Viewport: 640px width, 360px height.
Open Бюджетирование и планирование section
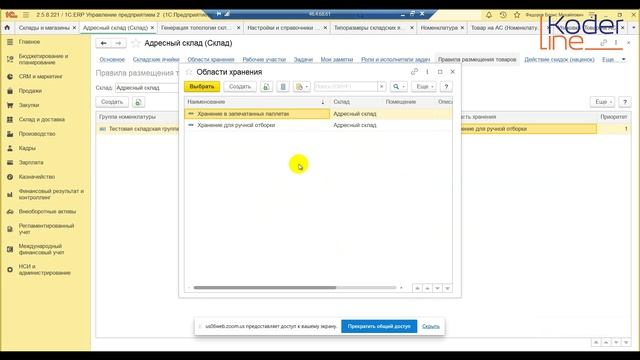pos(43,59)
